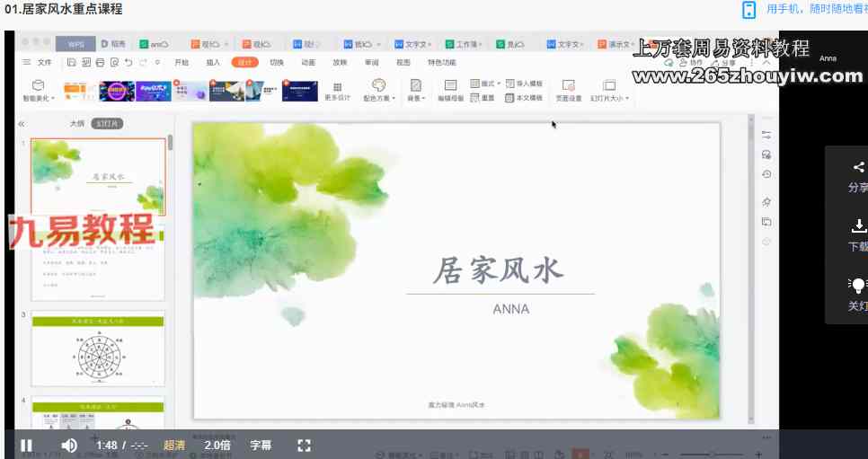Open the 更多设计 grid icon
The image size is (868, 459).
point(337,87)
